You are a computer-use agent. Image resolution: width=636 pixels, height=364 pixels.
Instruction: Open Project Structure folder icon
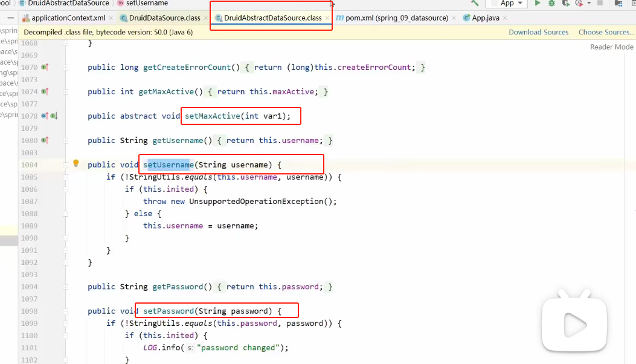(618, 3)
